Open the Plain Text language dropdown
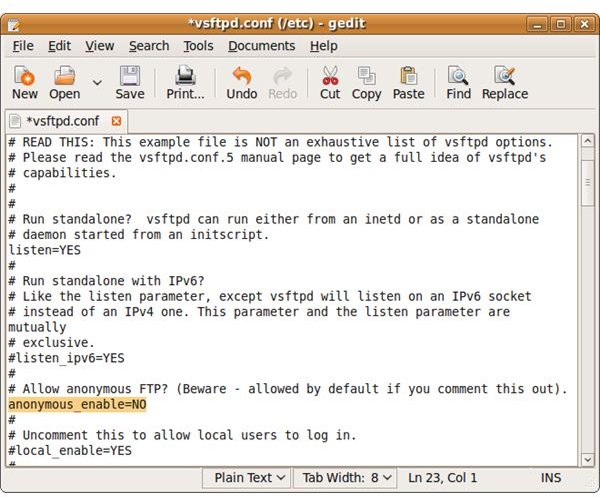The height and width of the screenshot is (497, 600). tap(246, 478)
